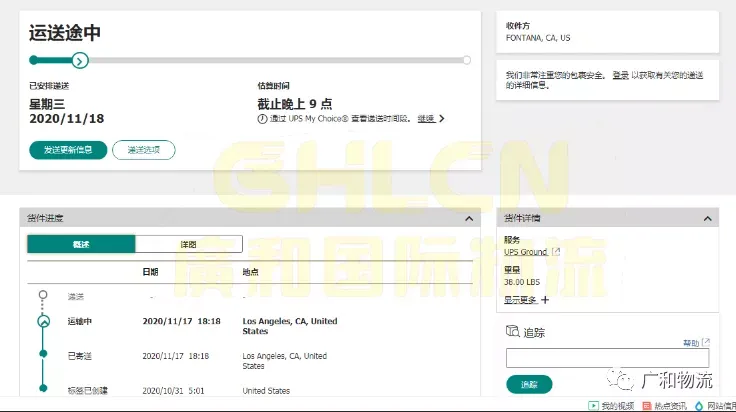Click the progress bar end circle
This screenshot has height=412, width=736.
point(467,60)
